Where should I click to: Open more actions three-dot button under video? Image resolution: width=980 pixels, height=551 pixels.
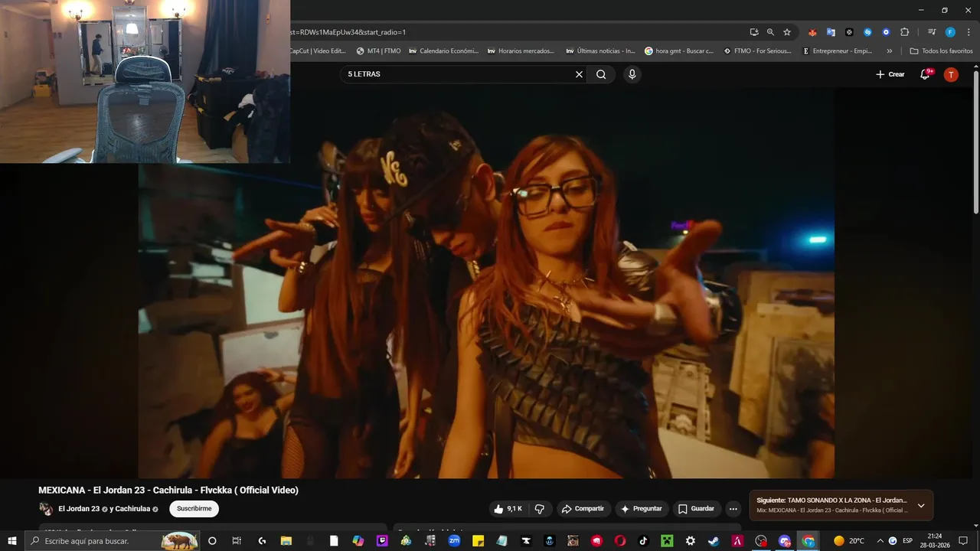733,509
